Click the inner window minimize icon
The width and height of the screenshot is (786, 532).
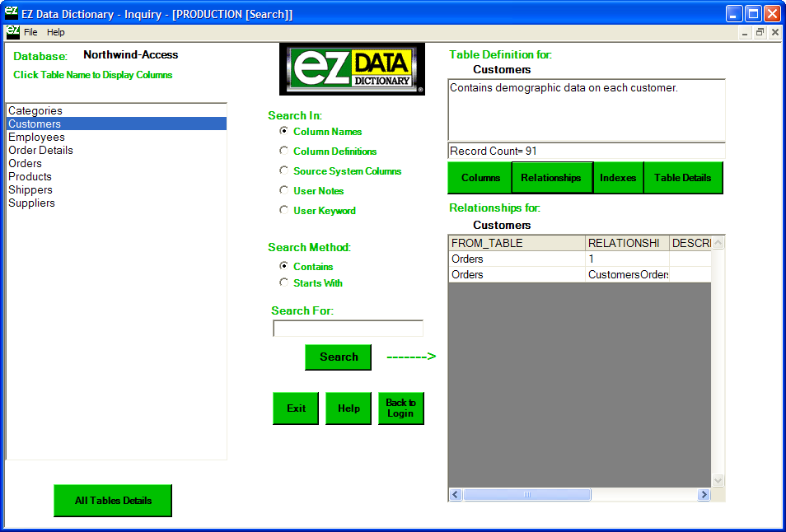coord(745,32)
